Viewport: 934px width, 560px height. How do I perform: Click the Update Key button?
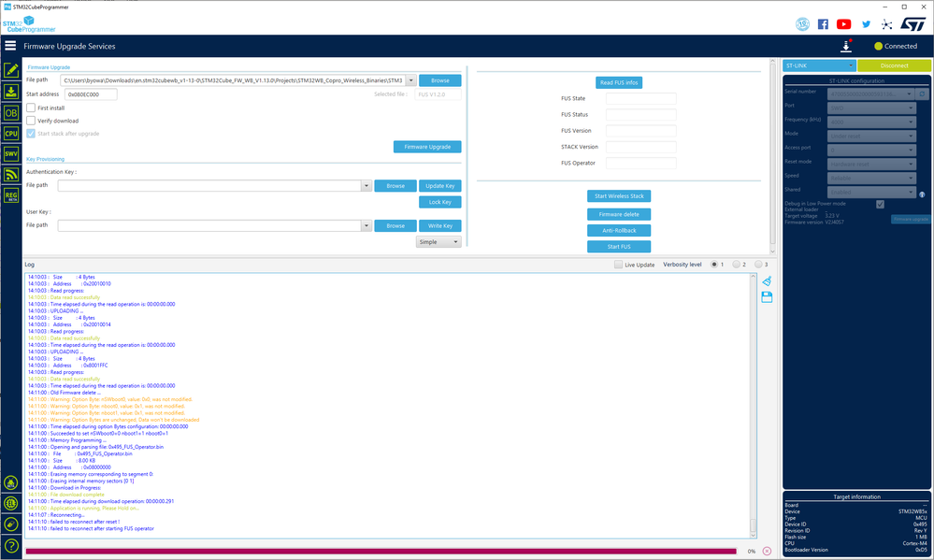point(440,186)
